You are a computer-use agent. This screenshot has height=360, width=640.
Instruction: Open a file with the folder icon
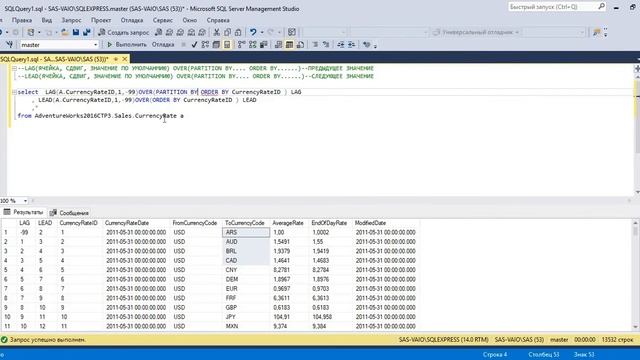pyautogui.click(x=64, y=32)
